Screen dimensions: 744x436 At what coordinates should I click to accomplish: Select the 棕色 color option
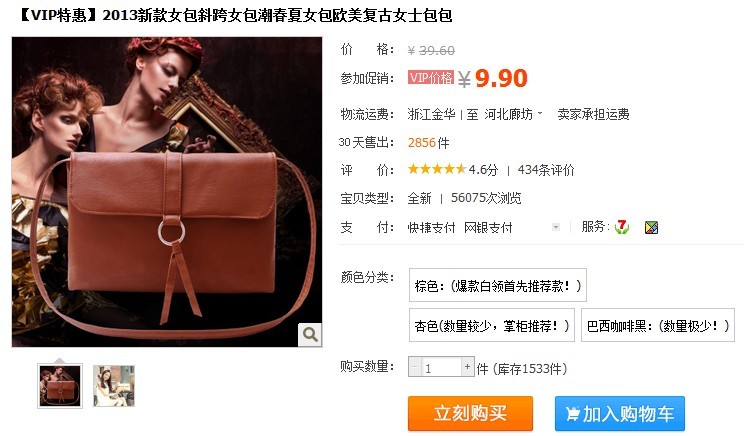coord(498,285)
